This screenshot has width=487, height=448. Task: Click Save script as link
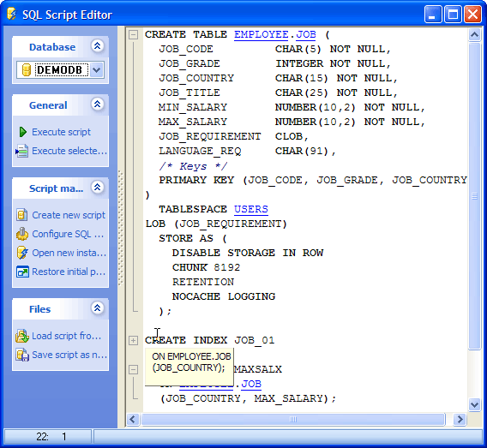click(x=69, y=355)
